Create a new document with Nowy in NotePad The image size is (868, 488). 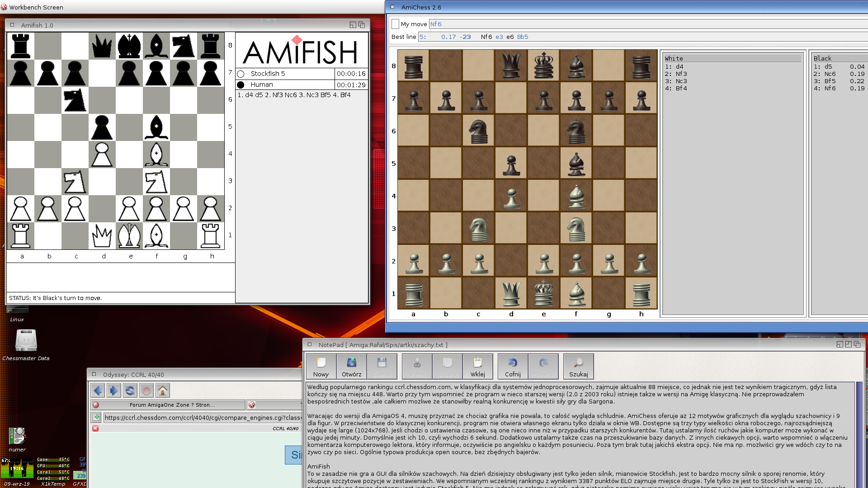tap(321, 366)
